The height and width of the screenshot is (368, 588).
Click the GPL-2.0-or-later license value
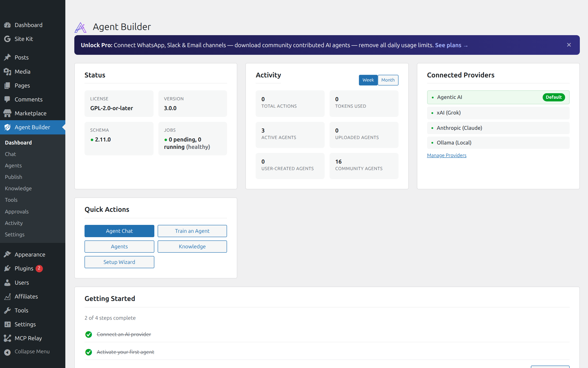(112, 108)
